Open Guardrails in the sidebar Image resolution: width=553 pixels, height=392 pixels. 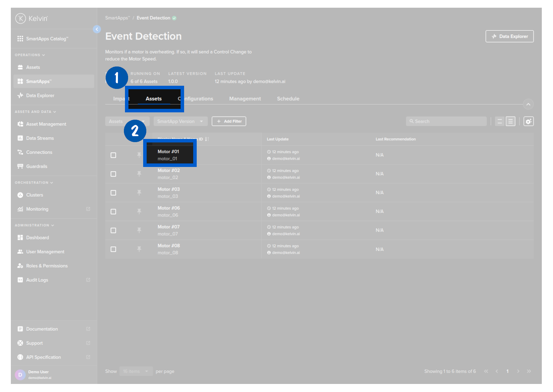[x=36, y=166]
